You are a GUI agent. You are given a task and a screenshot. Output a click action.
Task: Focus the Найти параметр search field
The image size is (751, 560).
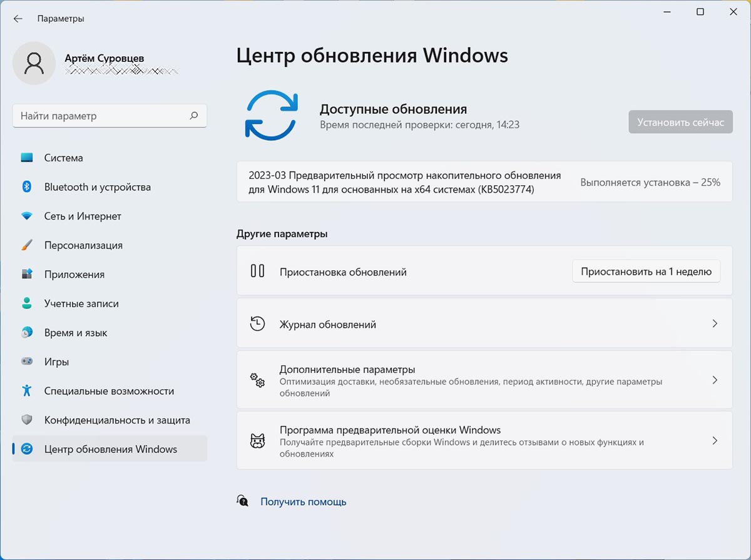point(110,116)
